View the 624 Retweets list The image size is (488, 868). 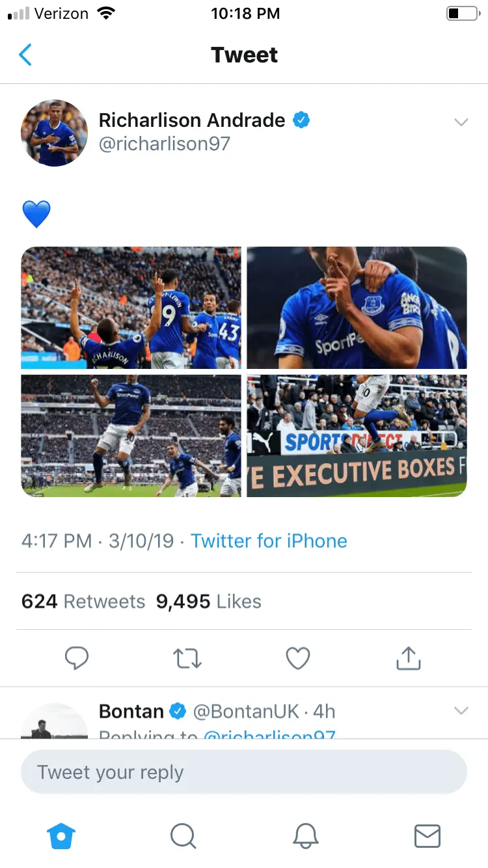click(83, 601)
